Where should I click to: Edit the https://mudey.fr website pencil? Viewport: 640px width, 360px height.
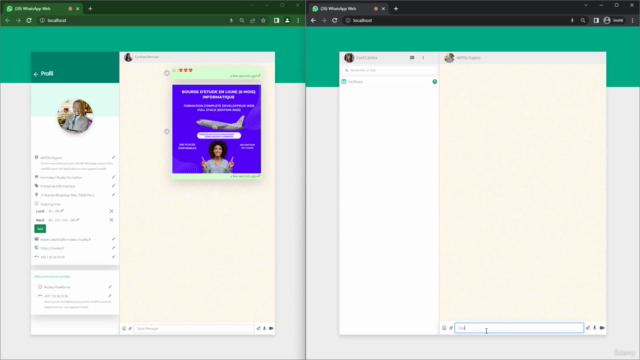click(x=113, y=248)
